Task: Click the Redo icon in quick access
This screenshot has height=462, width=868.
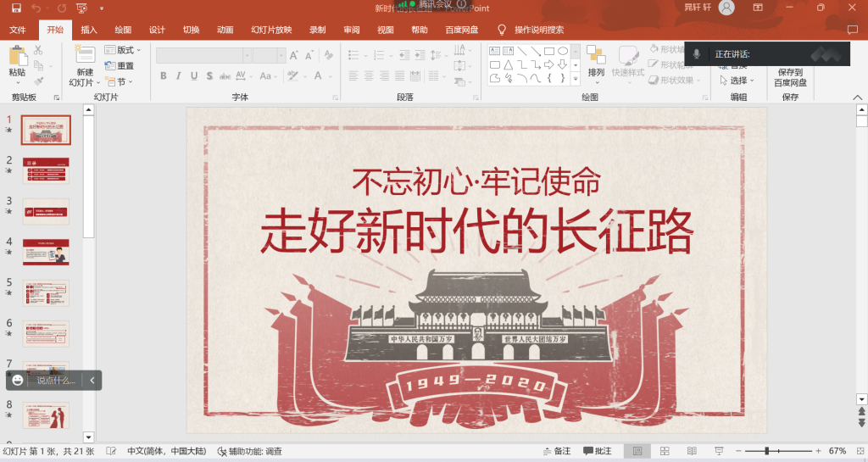Action: point(61,8)
